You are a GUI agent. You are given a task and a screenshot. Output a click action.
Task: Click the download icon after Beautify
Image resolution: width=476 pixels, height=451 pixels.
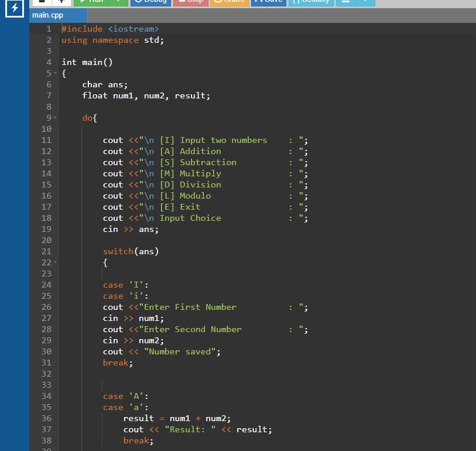(345, 2)
